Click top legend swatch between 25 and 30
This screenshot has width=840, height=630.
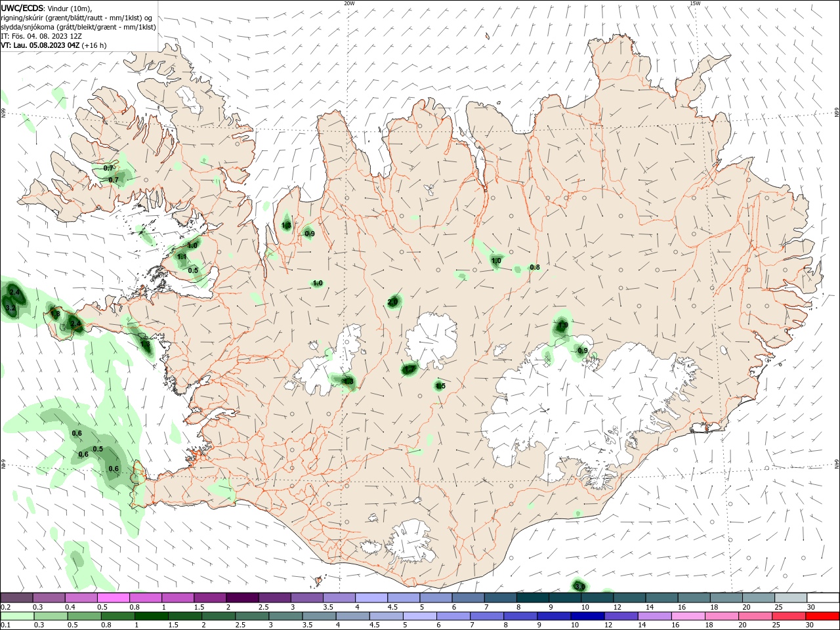pyautogui.click(x=791, y=597)
